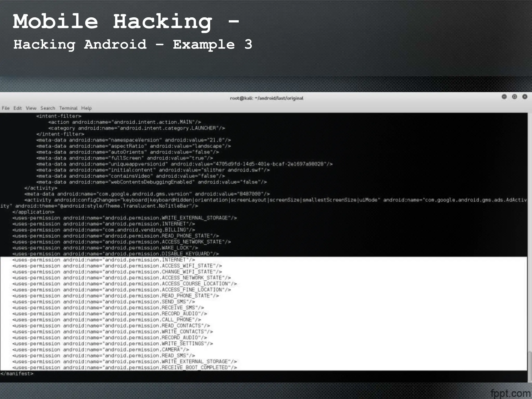Image resolution: width=532 pixels, height=399 pixels.
Task: Click the Hacking Android Example 3 subtitle
Action: pyautogui.click(x=132, y=45)
